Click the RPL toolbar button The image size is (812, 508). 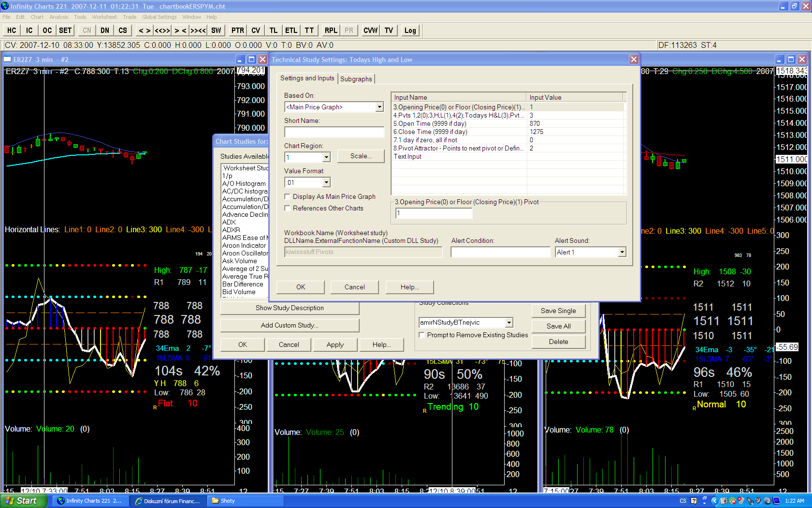(331, 30)
